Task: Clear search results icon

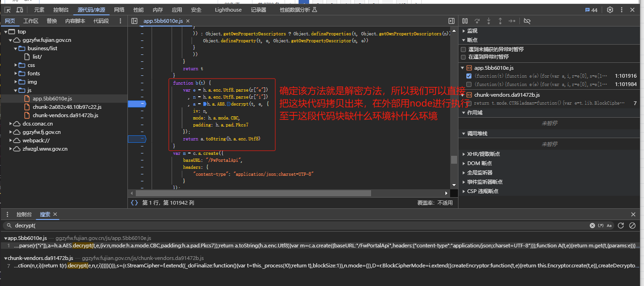Action: [632, 226]
